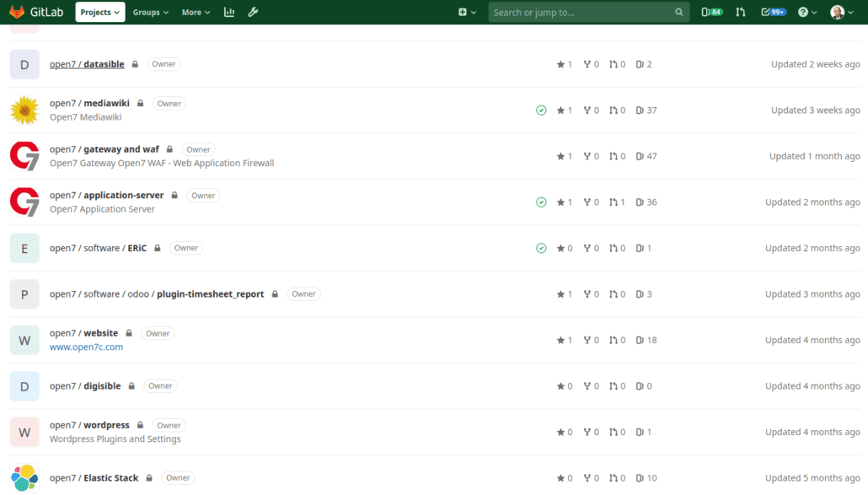Click the Owner badge on Elastic Stack row
This screenshot has height=495, width=868.
pos(178,478)
